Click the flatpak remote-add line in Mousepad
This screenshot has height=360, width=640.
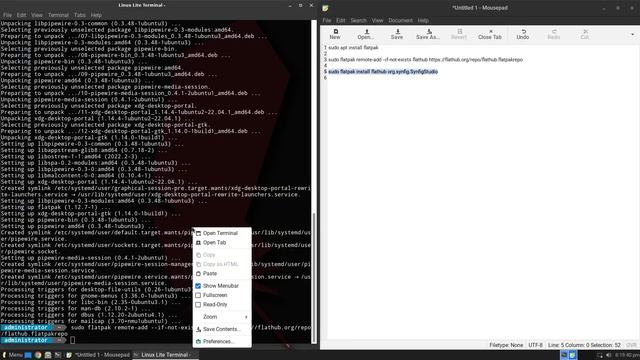coord(425,60)
